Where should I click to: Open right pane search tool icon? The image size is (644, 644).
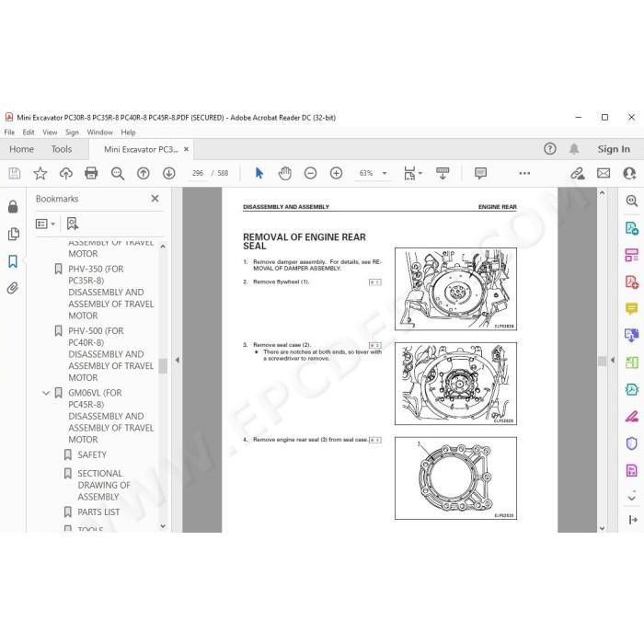(631, 201)
